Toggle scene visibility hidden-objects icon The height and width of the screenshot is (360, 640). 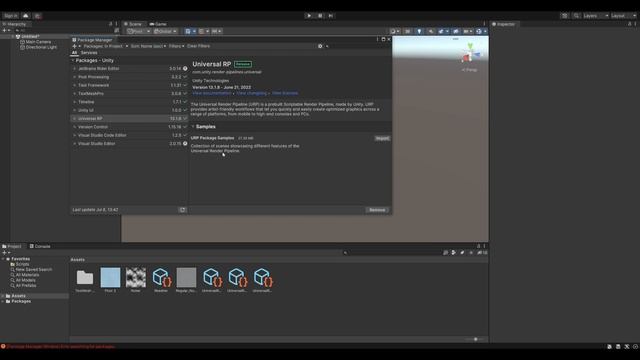coord(456,31)
